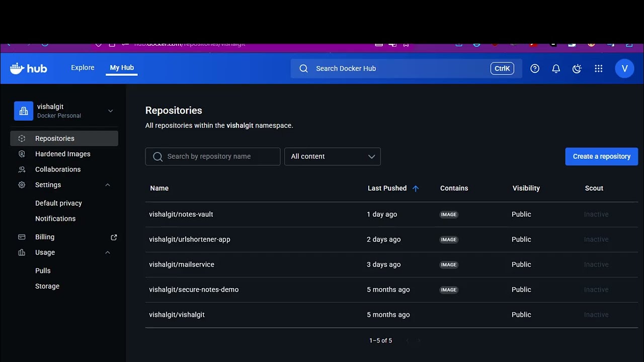Click Public visibility for vishalgit/vishalgit

coord(521,315)
